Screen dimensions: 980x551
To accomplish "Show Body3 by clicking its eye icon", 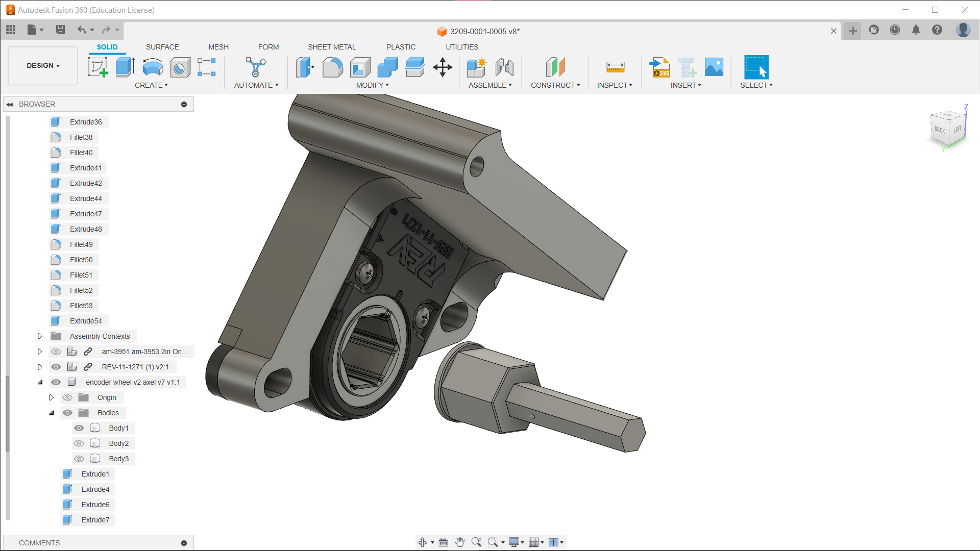I will click(x=79, y=459).
